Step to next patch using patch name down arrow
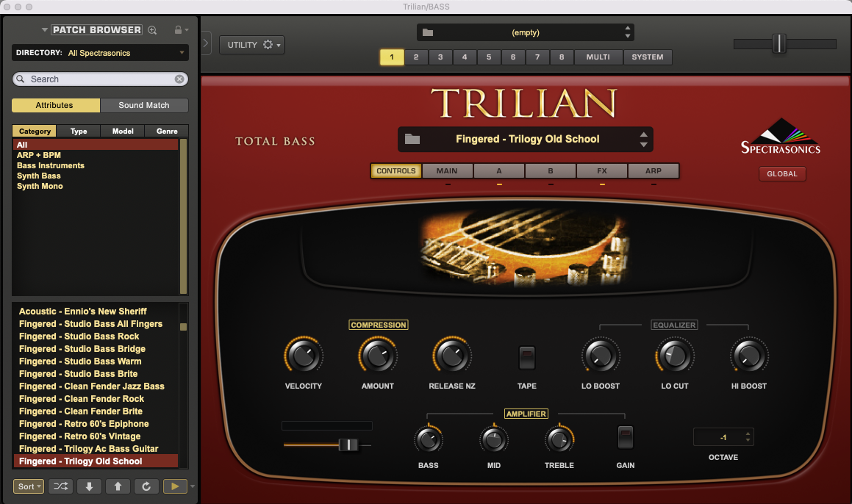 point(644,145)
